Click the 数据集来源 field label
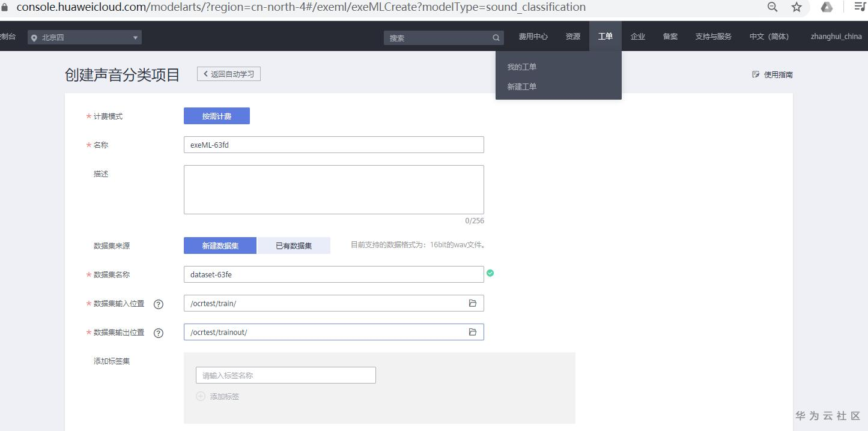868x431 pixels. 112,246
